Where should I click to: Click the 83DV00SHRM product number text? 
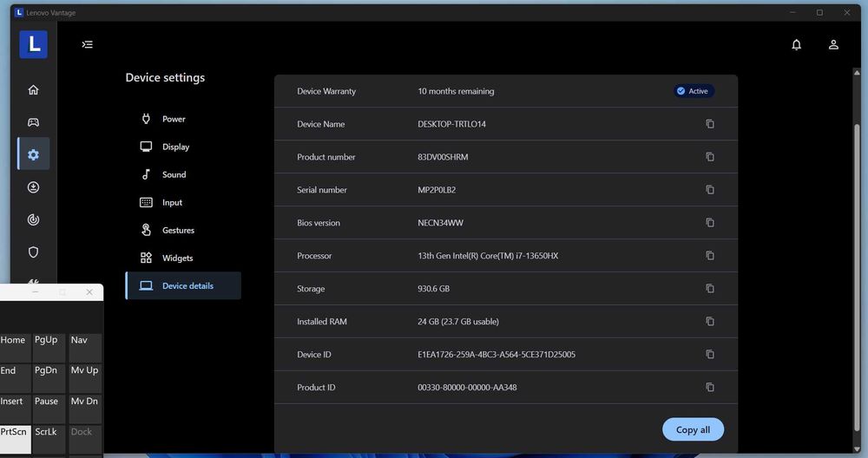tap(443, 156)
